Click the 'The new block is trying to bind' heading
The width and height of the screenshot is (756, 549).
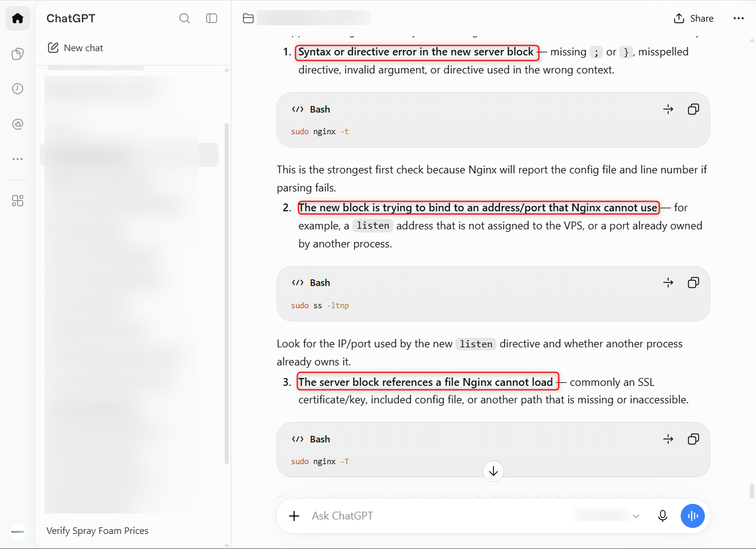pyautogui.click(x=478, y=208)
